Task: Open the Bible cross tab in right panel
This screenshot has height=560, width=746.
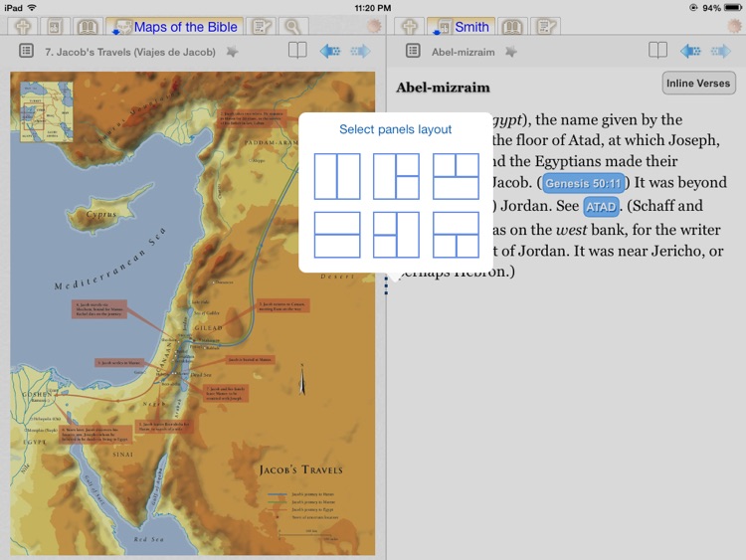Action: [409, 26]
